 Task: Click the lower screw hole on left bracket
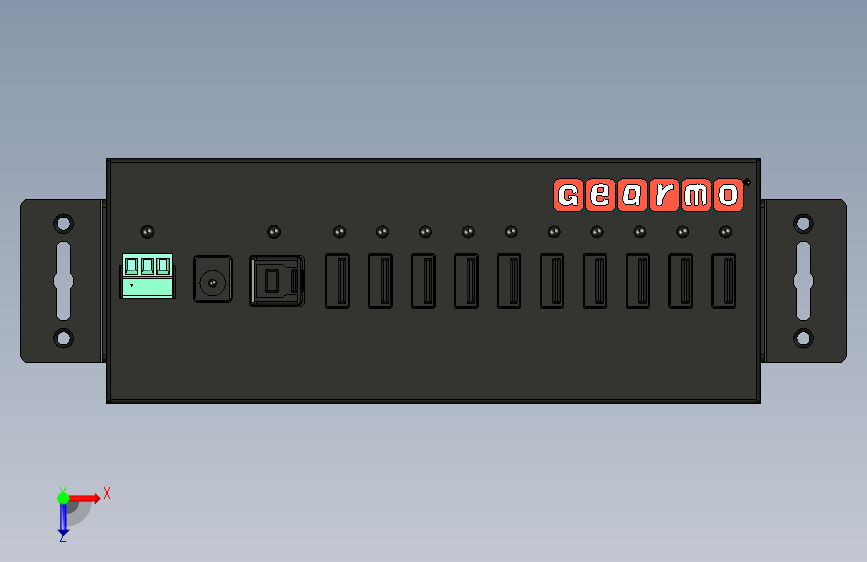coord(64,338)
